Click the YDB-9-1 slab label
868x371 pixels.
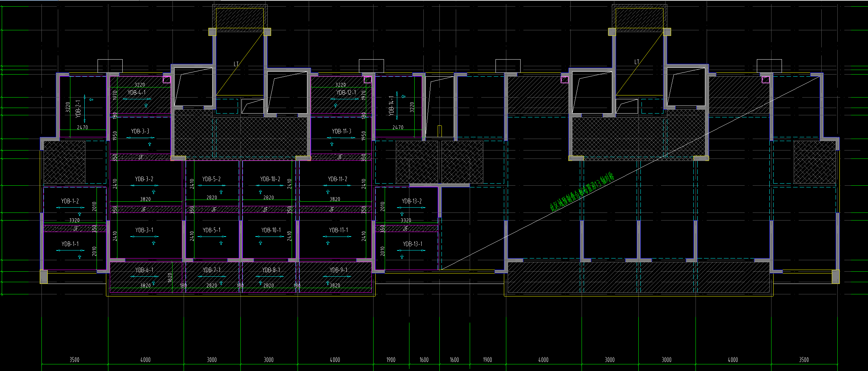[338, 270]
